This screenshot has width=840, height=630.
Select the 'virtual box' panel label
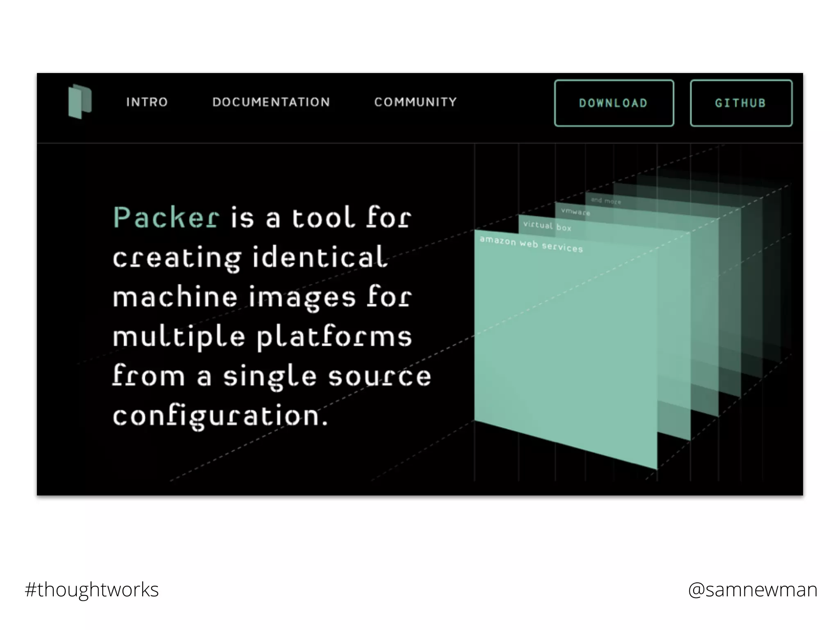click(x=547, y=226)
